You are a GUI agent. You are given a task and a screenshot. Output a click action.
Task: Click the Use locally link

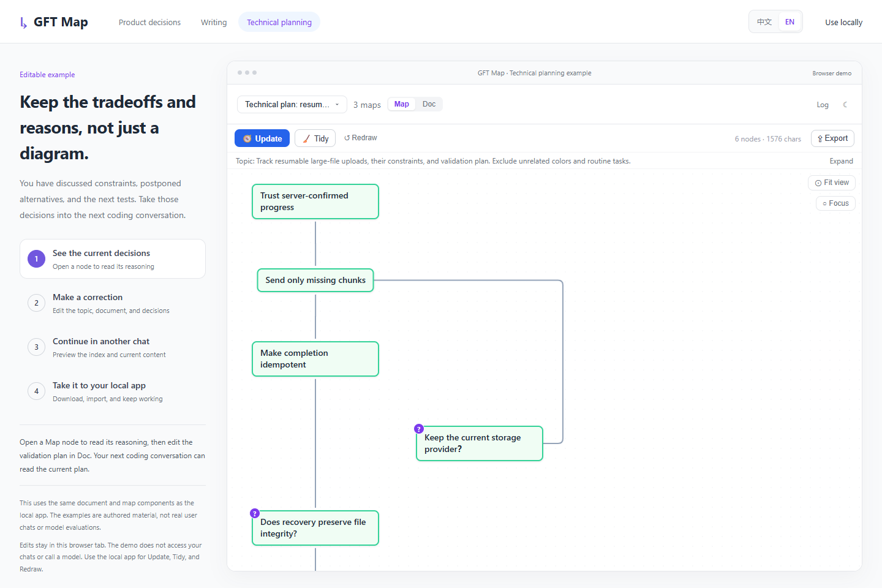(x=843, y=22)
